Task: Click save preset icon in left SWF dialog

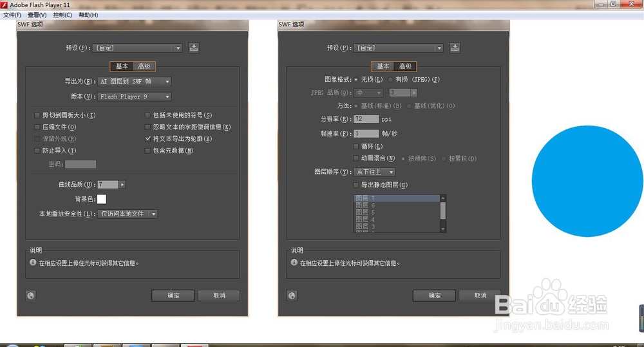Action: 194,48
